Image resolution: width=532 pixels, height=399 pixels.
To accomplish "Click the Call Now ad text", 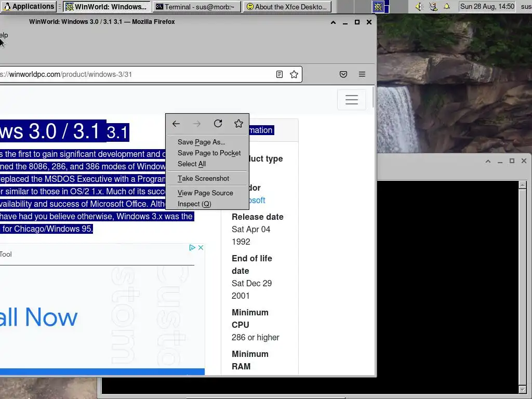I will click(x=38, y=317).
